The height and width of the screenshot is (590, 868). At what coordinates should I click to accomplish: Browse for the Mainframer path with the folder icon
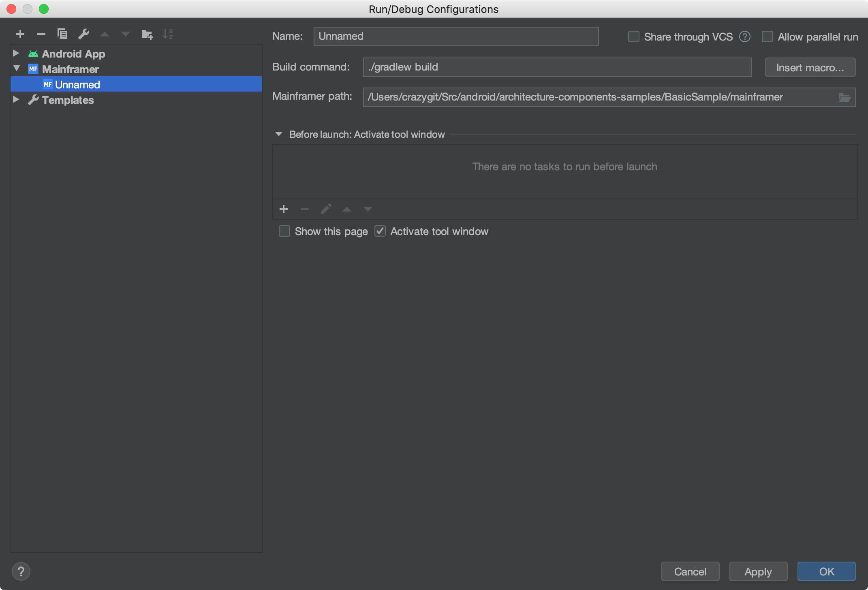coord(844,97)
